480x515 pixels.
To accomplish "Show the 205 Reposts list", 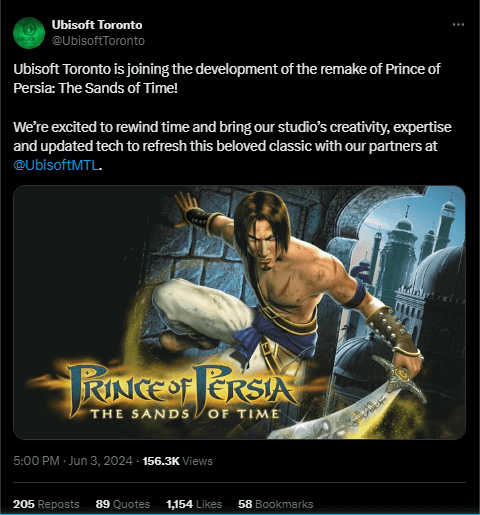I will tap(46, 504).
